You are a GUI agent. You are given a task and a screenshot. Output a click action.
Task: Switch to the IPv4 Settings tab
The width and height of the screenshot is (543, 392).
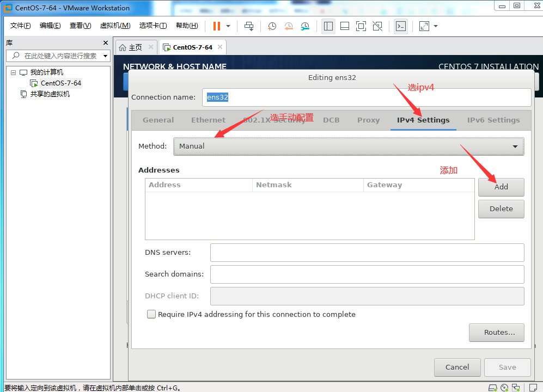(423, 120)
